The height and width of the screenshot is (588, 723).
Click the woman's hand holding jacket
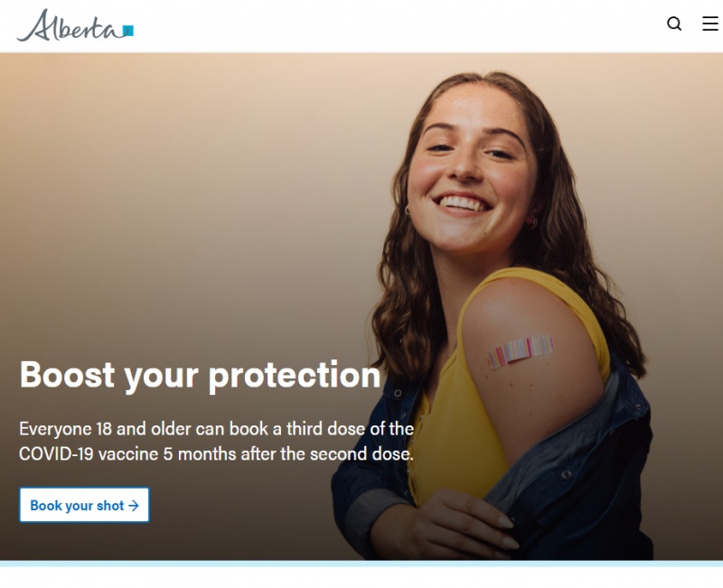(x=461, y=526)
